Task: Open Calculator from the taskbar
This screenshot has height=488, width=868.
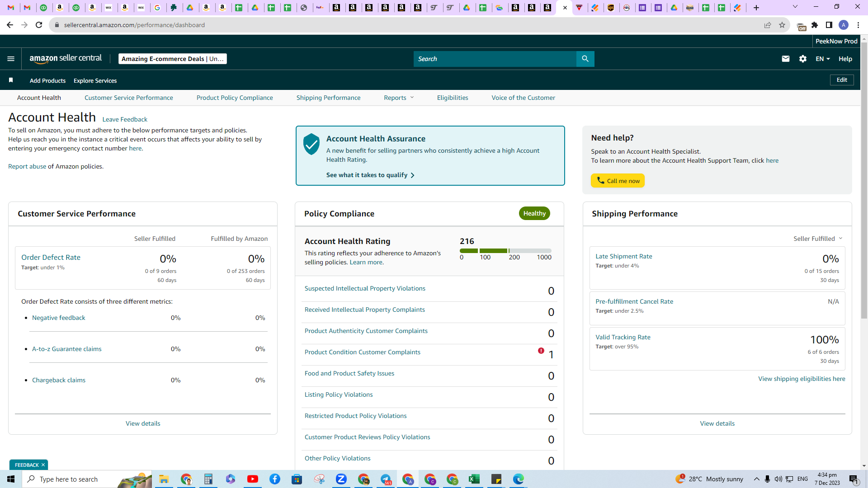Action: click(208, 479)
